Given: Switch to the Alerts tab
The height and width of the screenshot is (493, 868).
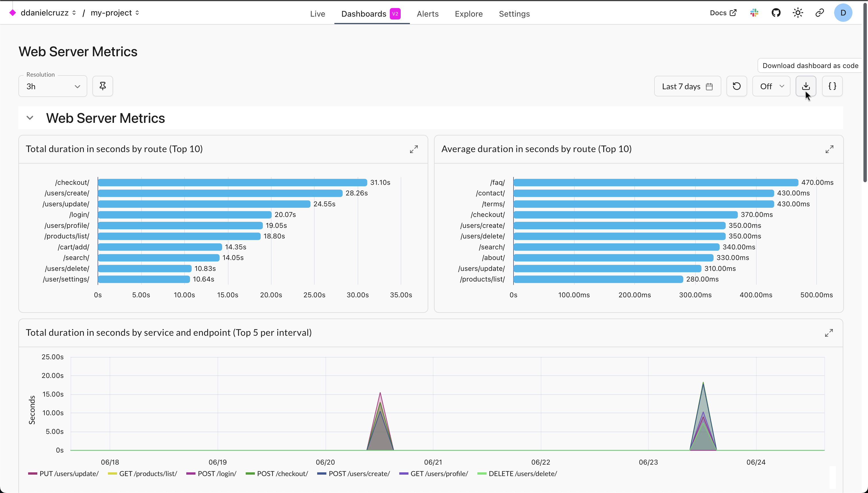Looking at the screenshot, I should (x=427, y=13).
